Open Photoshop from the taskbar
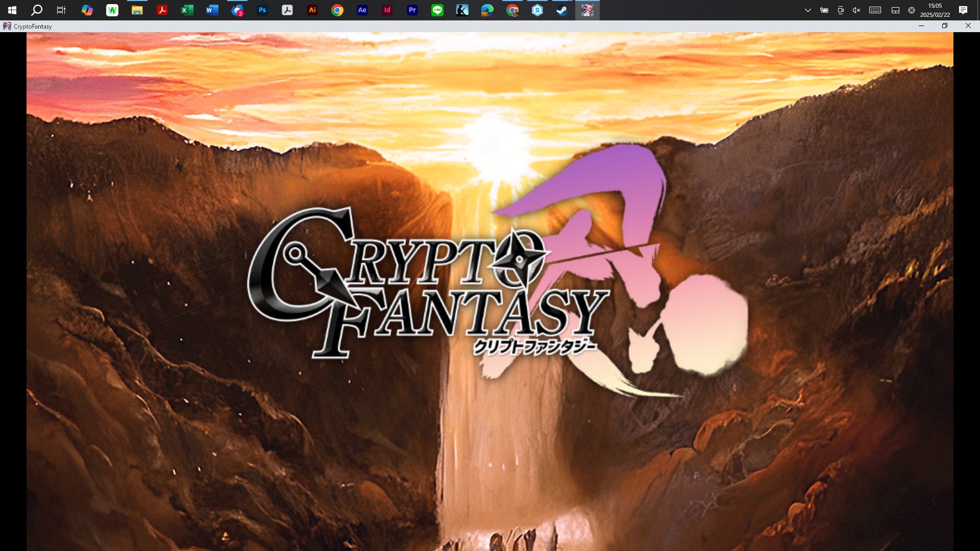The height and width of the screenshot is (551, 980). click(262, 10)
